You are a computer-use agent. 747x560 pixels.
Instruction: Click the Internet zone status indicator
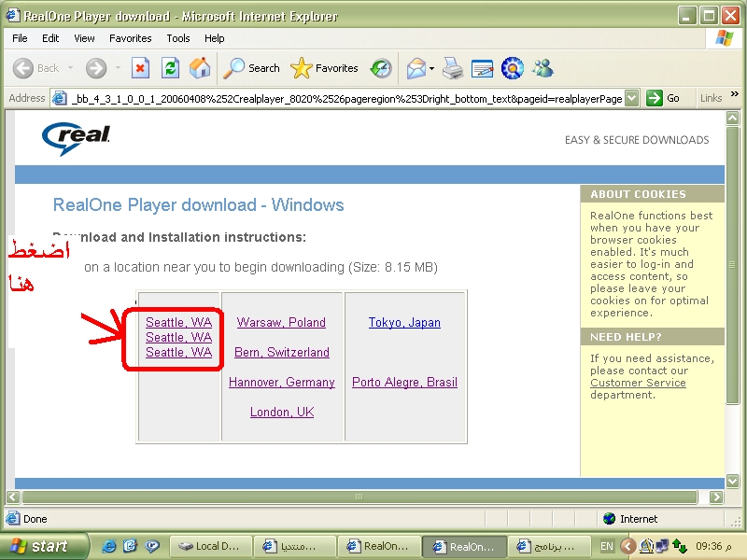tap(629, 519)
